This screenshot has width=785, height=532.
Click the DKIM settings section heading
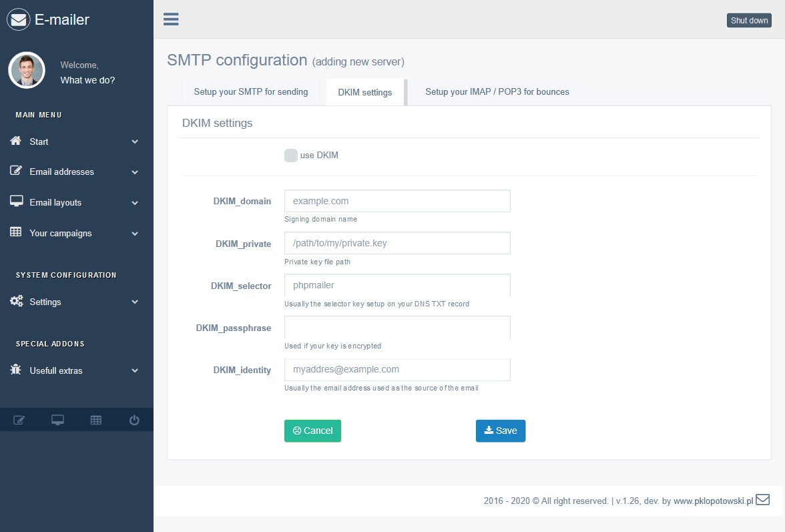[x=218, y=123]
